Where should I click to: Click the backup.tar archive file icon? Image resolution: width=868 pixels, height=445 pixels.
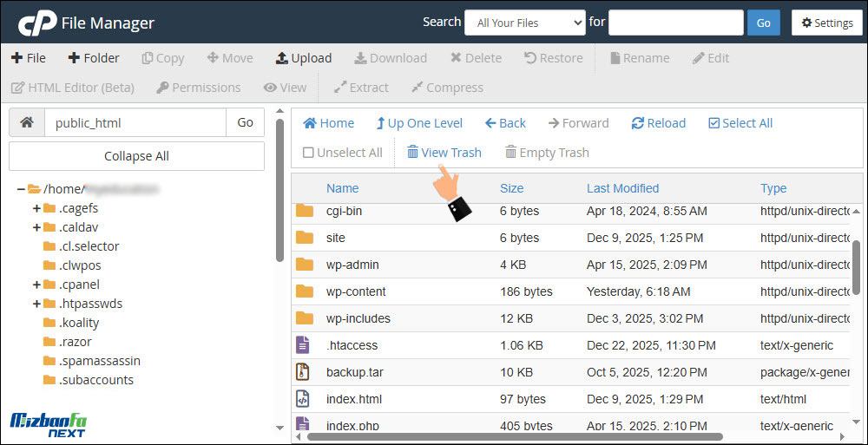pyautogui.click(x=303, y=372)
